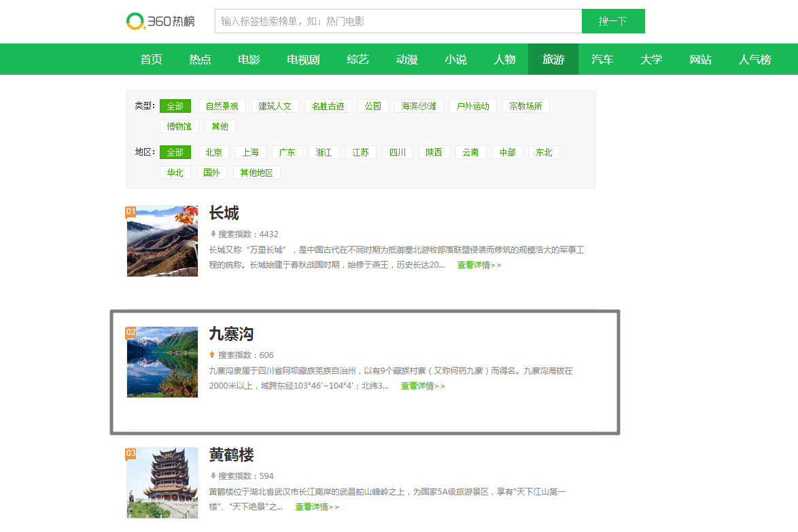Filter region by 广东
Image resolution: width=798 pixels, height=532 pixels.
pyautogui.click(x=287, y=152)
